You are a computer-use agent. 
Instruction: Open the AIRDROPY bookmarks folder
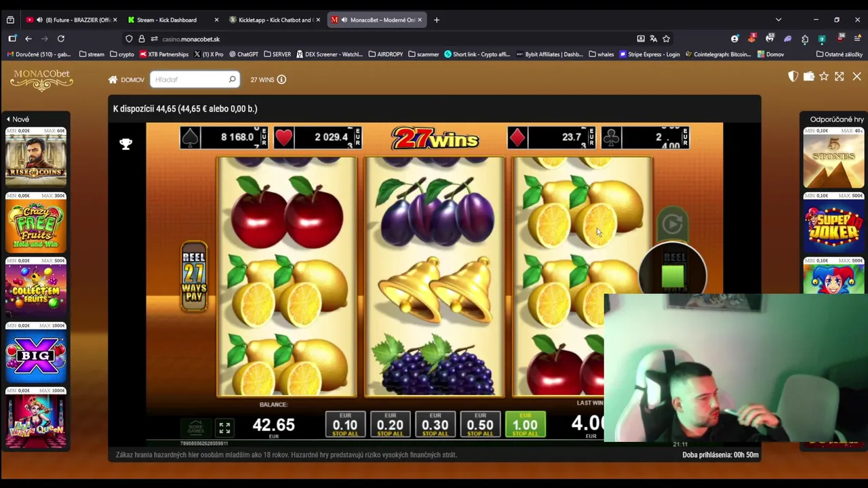[x=386, y=54]
